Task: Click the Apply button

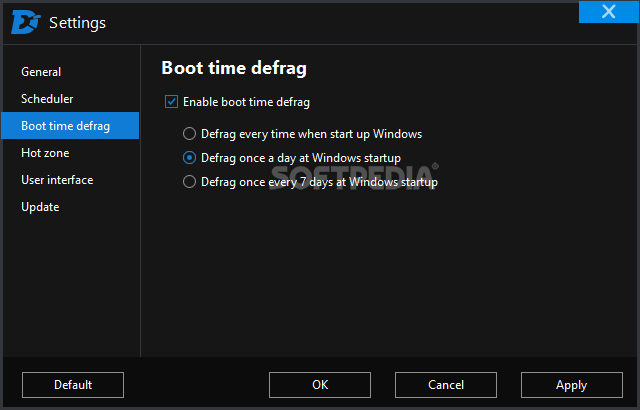Action: point(572,385)
